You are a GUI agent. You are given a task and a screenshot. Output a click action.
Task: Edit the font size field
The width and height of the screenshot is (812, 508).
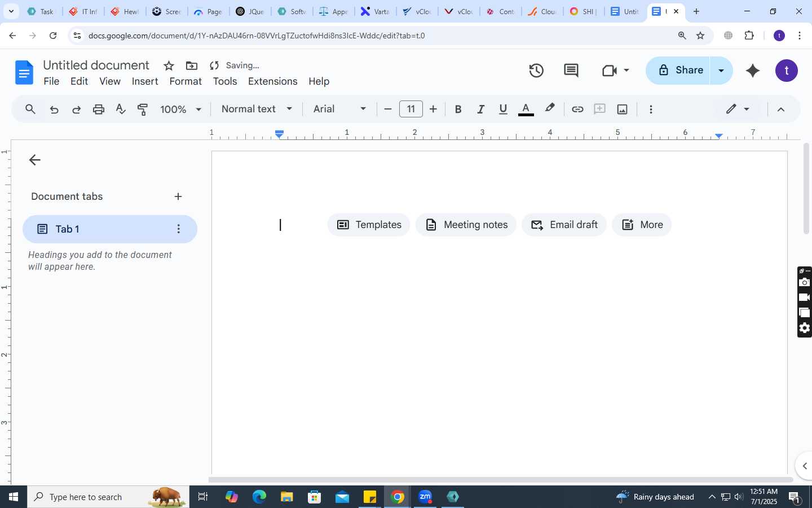(x=411, y=109)
